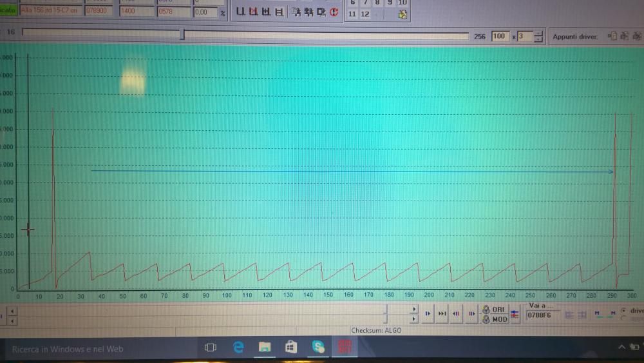
Task: Click the middle icon in the export group
Action: click(x=309, y=12)
